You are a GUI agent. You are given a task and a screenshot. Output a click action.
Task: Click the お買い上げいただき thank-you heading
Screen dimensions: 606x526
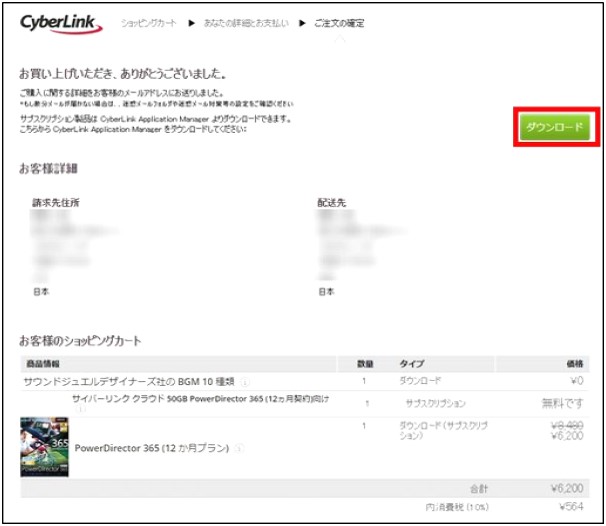[x=123, y=73]
